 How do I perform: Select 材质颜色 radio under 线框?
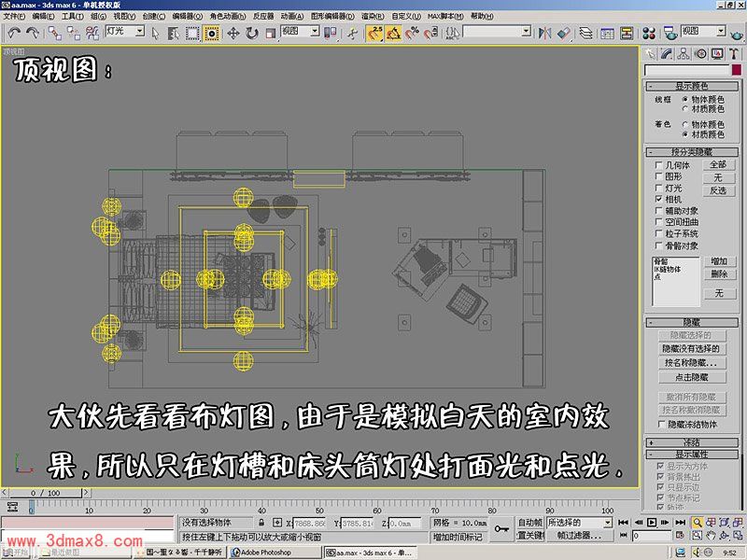point(685,109)
